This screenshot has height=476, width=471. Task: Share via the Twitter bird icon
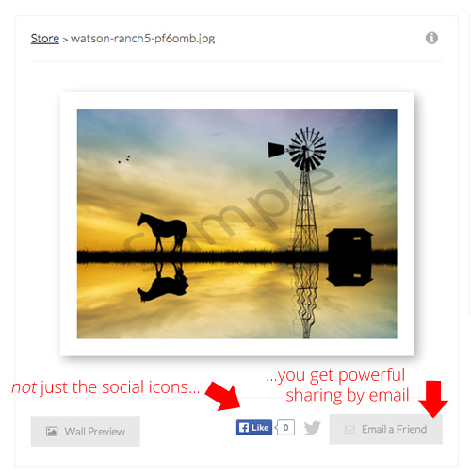[312, 428]
